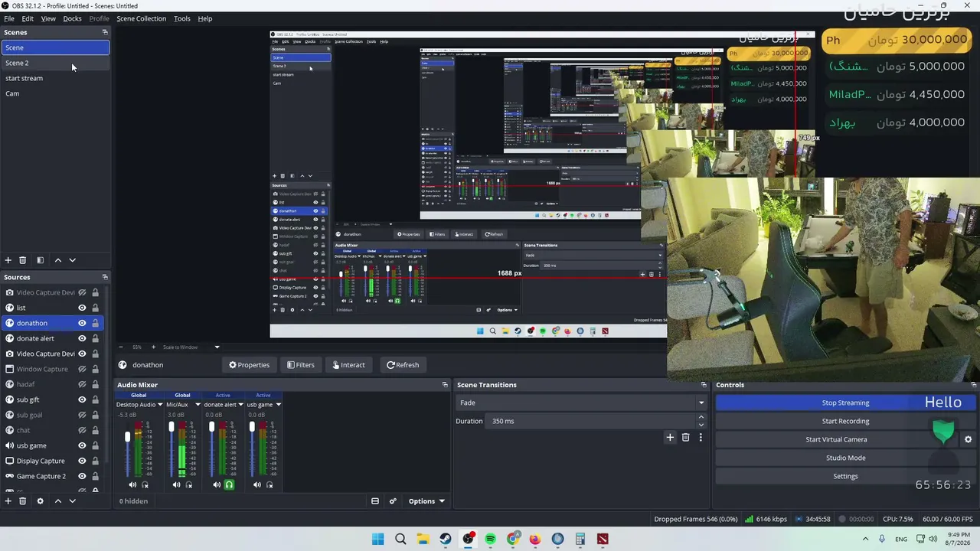Image resolution: width=980 pixels, height=551 pixels.
Task: Click the Stop Streaming button
Action: pyautogui.click(x=845, y=403)
